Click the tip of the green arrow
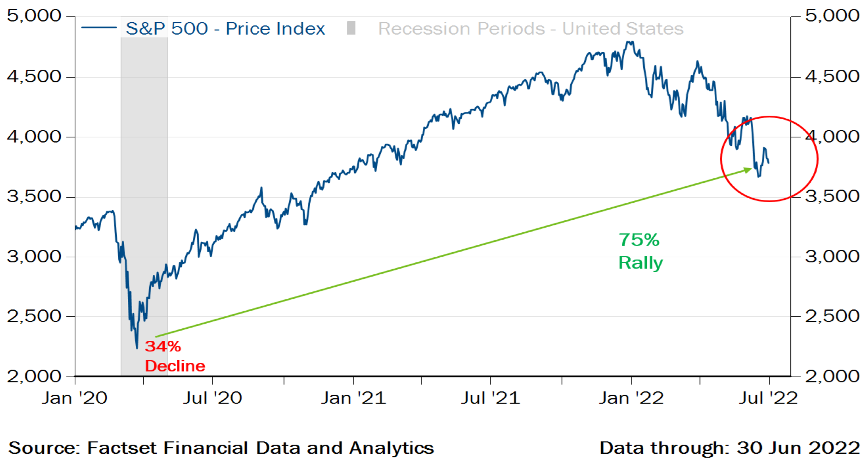This screenshot has height=471, width=868. (751, 169)
